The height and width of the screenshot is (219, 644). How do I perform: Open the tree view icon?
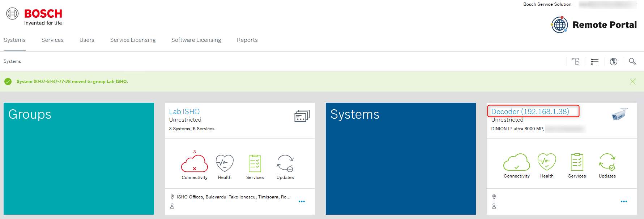[x=576, y=62]
